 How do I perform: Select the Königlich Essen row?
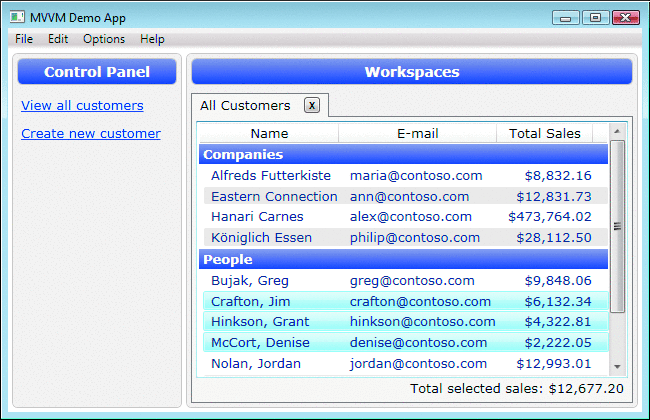pos(405,238)
